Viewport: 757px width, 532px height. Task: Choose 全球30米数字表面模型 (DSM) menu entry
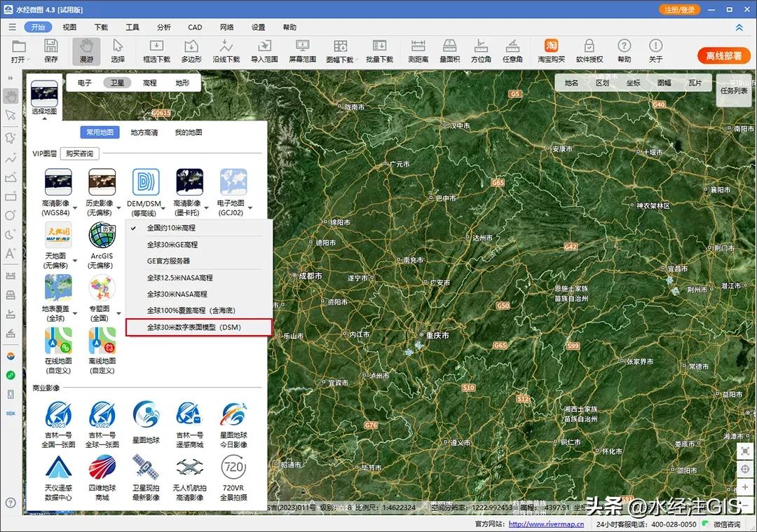[x=199, y=327]
